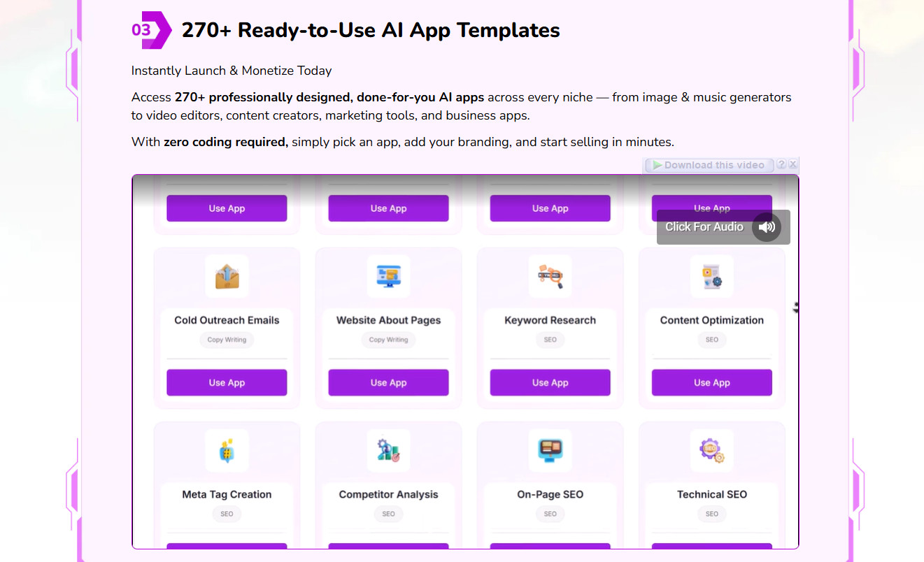Click SEO tag under Technical SEO
The height and width of the screenshot is (562, 924).
(712, 514)
